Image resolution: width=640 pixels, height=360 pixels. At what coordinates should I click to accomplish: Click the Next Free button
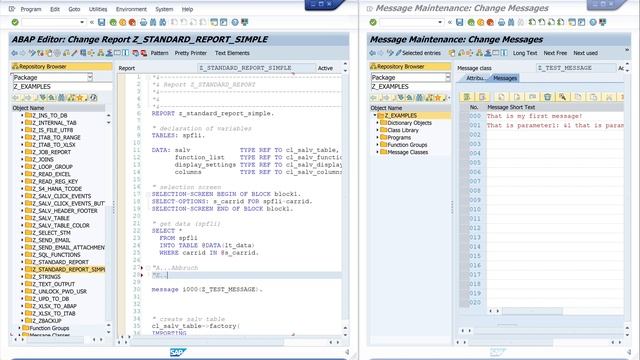coord(555,53)
